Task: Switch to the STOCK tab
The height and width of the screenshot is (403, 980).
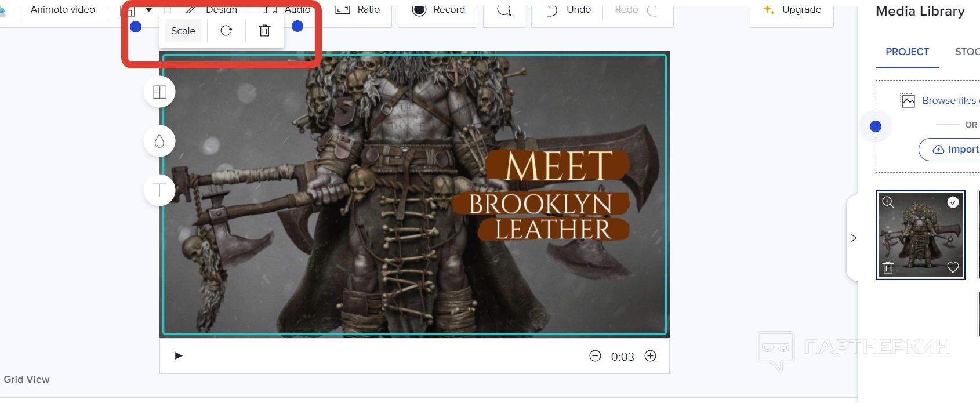Action: coord(967,52)
